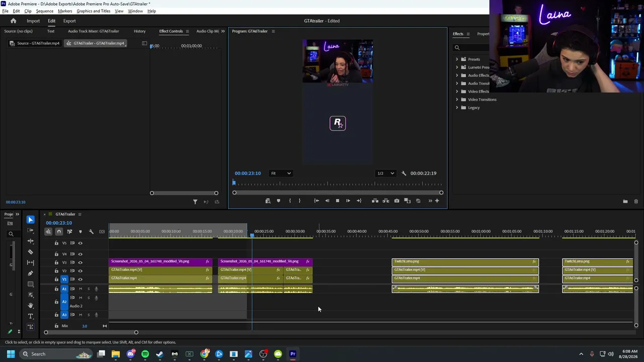Enable voice-over record on A1

[x=96, y=289]
